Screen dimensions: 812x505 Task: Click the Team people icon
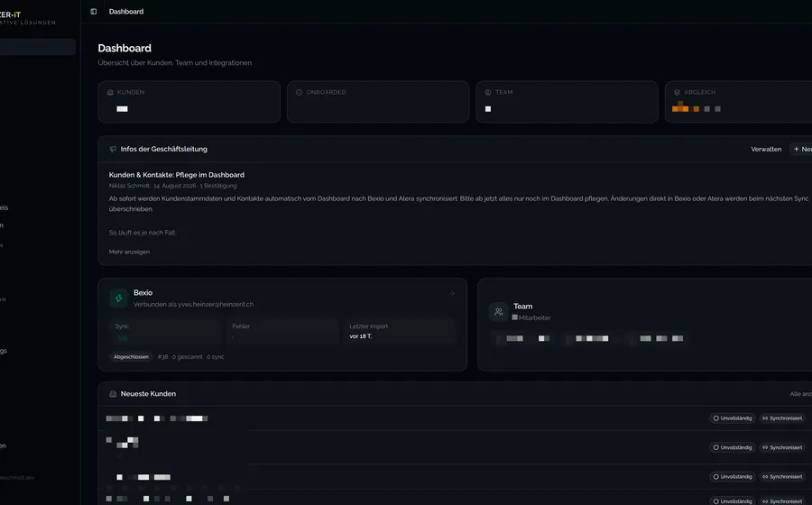[498, 312]
